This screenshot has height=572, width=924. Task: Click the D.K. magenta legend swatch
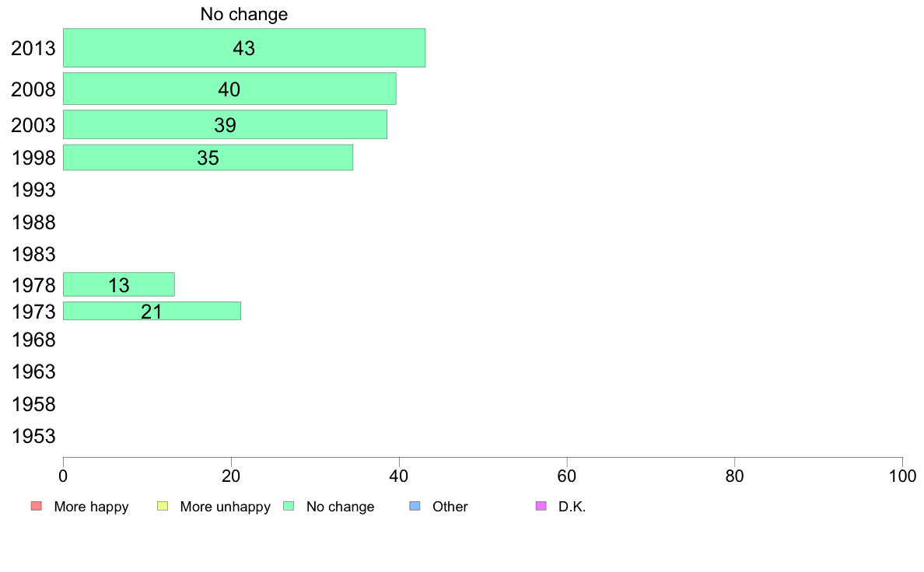(x=541, y=506)
